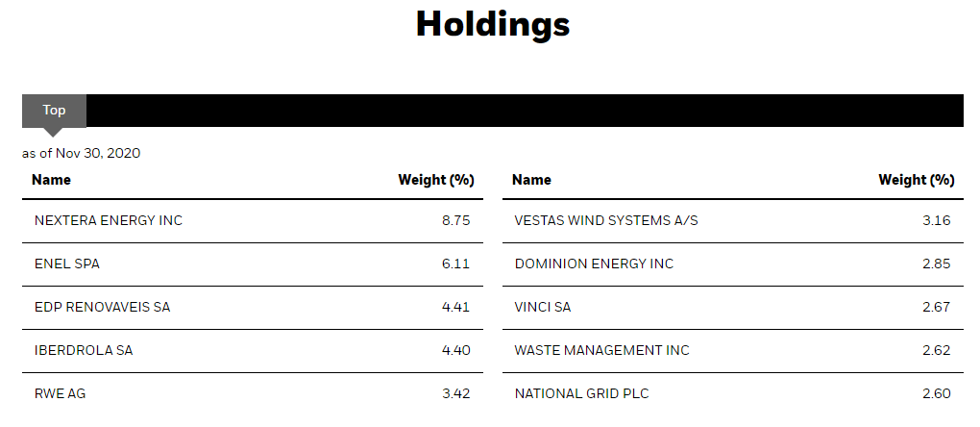Click NATIONAL GRID PLC holding
This screenshot has height=427, width=980.
point(582,394)
